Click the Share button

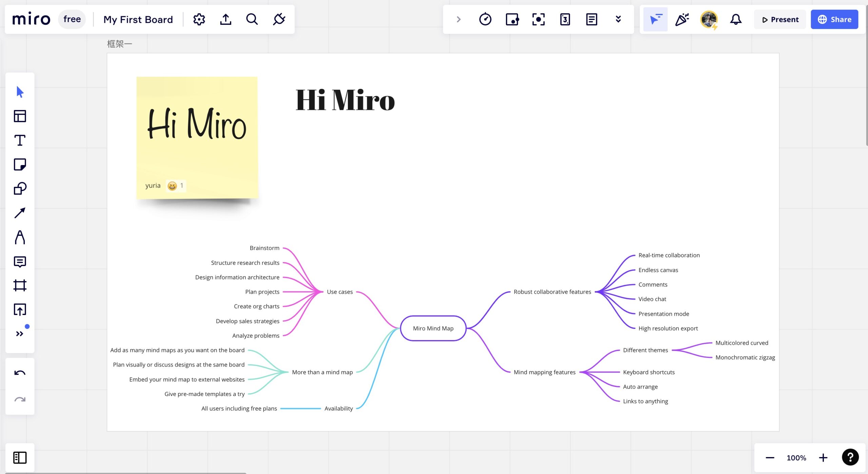pyautogui.click(x=834, y=19)
